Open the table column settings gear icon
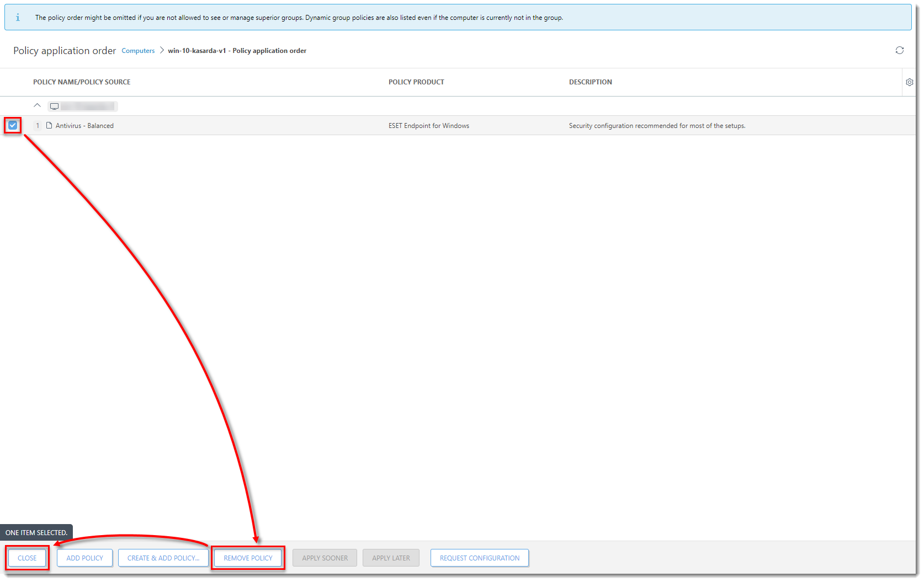The image size is (924, 582). [909, 82]
